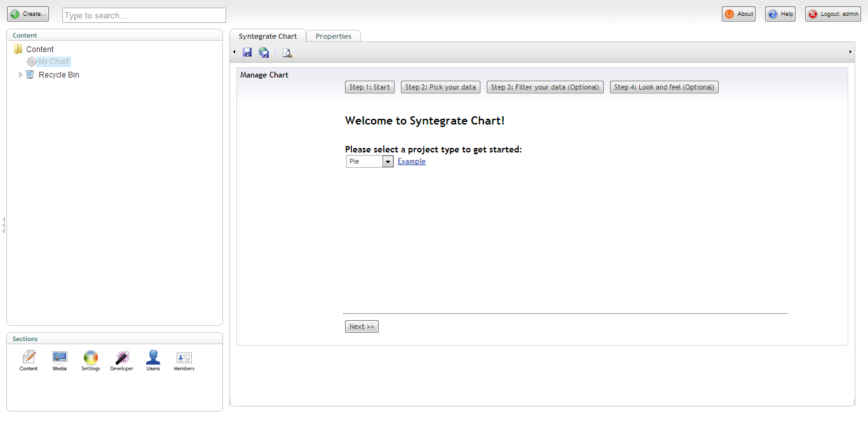Go to Step 2: Pick your data
Viewport: 868px width, 423px height.
440,87
